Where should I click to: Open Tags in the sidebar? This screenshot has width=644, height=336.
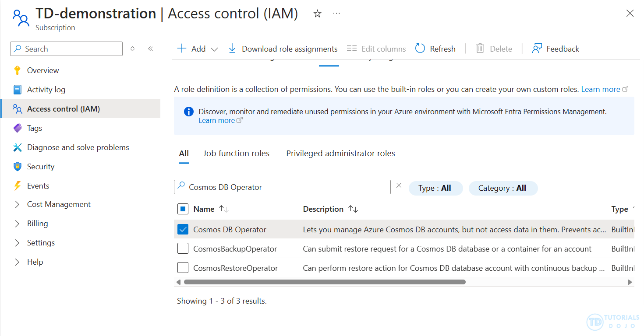[x=35, y=128]
